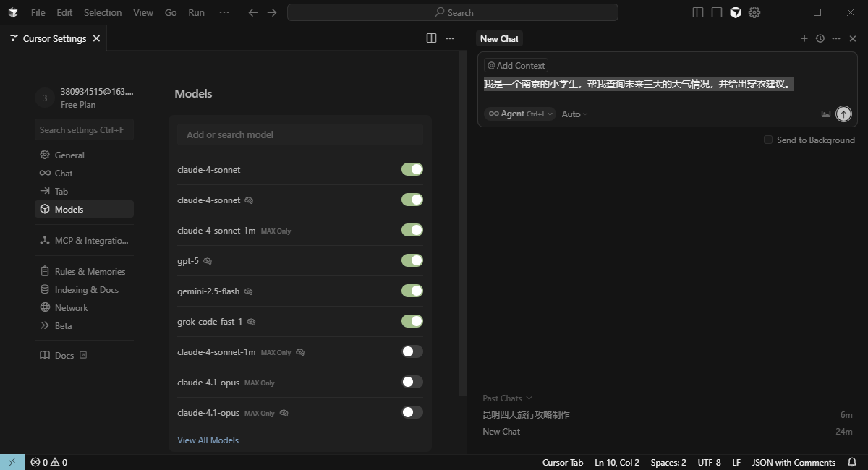Collapse the Past Chats section
Screen dimensions: 868x470
pyautogui.click(x=507, y=398)
